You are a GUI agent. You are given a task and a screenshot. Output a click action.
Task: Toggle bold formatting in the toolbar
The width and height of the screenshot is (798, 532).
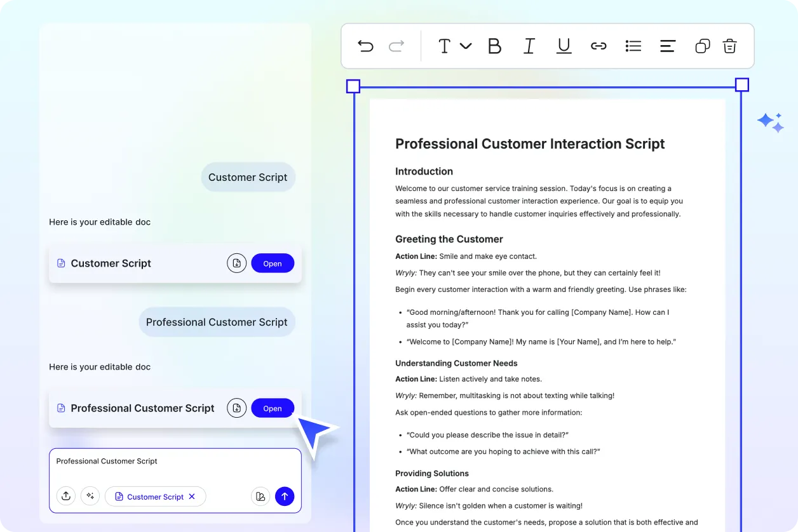click(495, 46)
